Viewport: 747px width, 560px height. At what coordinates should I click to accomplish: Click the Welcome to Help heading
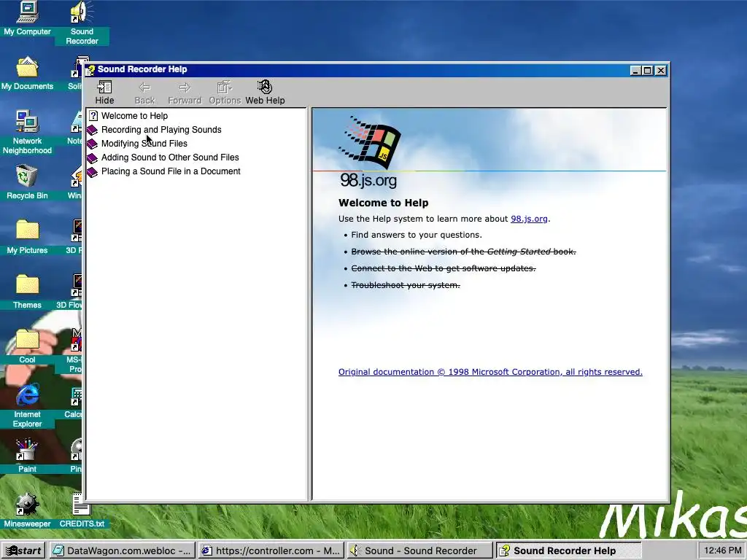coord(383,203)
